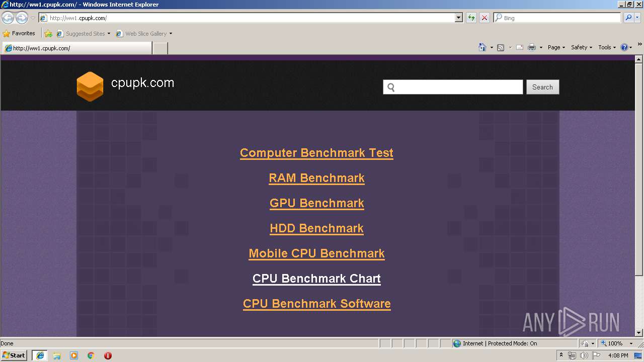Open the Suggested Sites favorites item
644x362 pixels.
click(83, 34)
